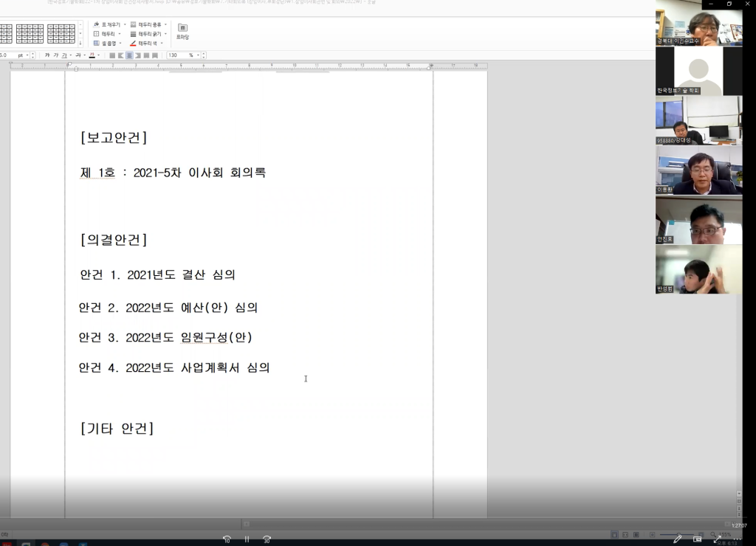Click the horizontal scrollbar left arrow
Viewport: 756px width, 546px height.
pyautogui.click(x=247, y=524)
